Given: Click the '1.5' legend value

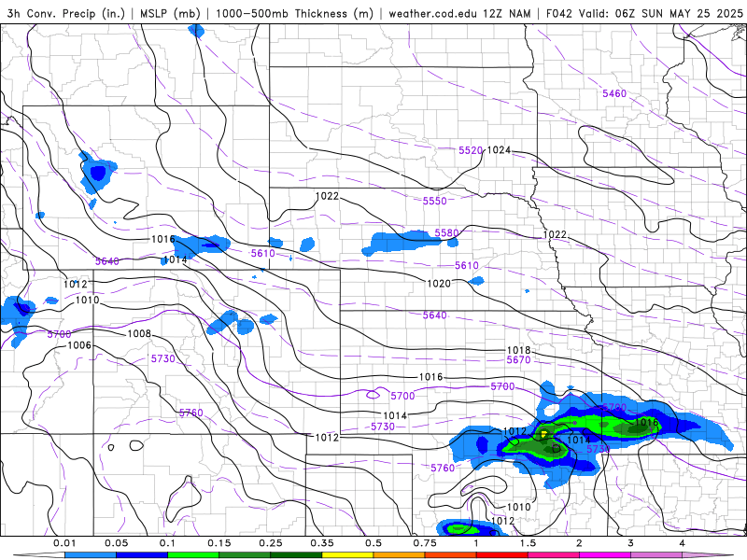Looking at the screenshot, I should click(528, 543).
